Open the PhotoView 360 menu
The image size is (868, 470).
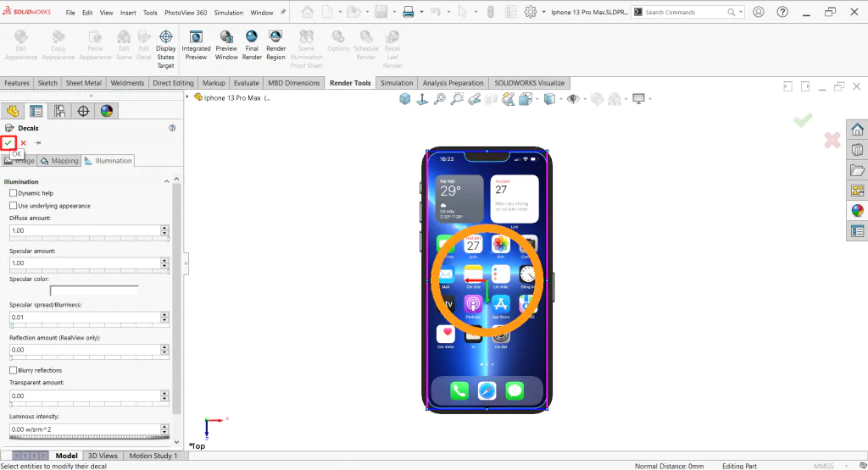(x=186, y=12)
